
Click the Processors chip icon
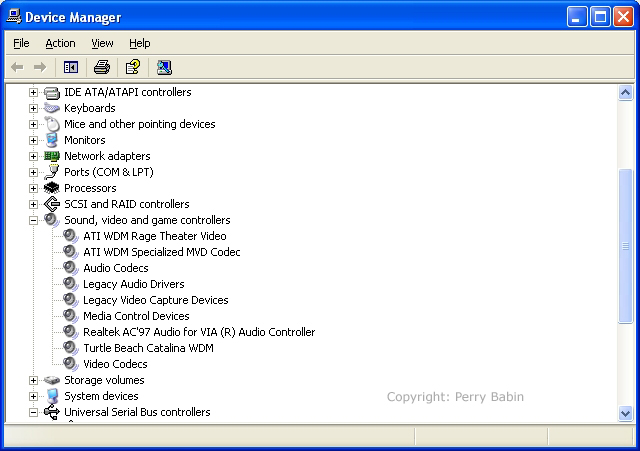[x=52, y=188]
